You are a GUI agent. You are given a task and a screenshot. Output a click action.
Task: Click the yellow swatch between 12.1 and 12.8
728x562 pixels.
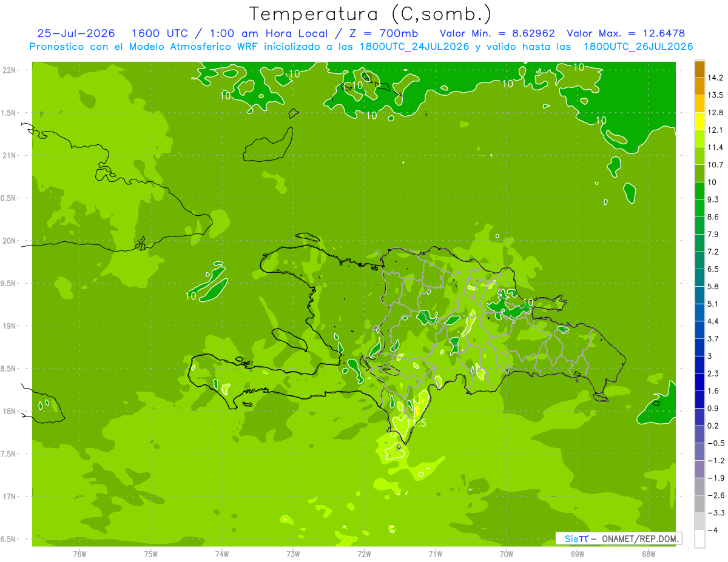(x=699, y=121)
